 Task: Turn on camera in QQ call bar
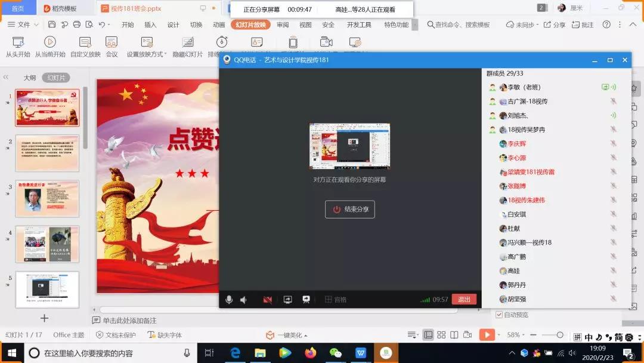[x=268, y=300]
